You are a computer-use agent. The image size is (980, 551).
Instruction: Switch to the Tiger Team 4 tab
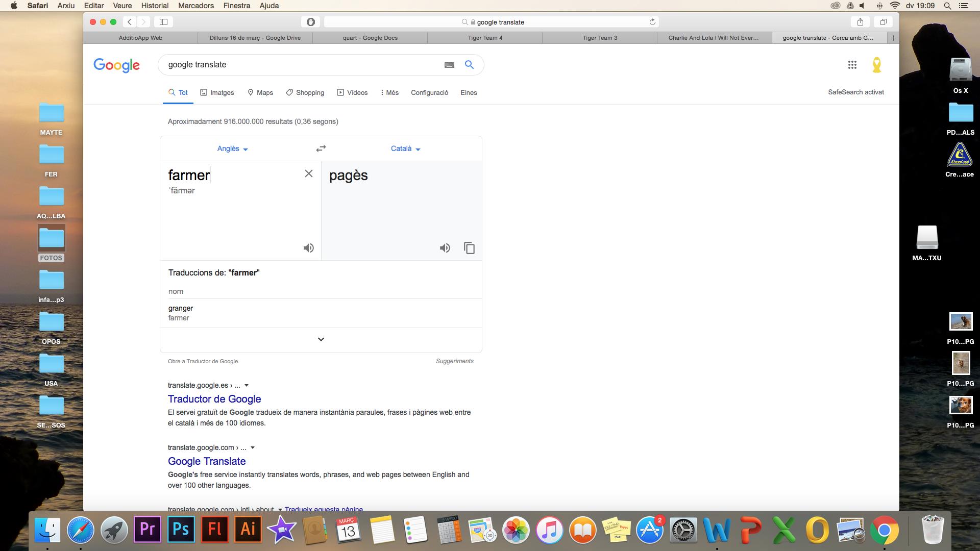[485, 38]
